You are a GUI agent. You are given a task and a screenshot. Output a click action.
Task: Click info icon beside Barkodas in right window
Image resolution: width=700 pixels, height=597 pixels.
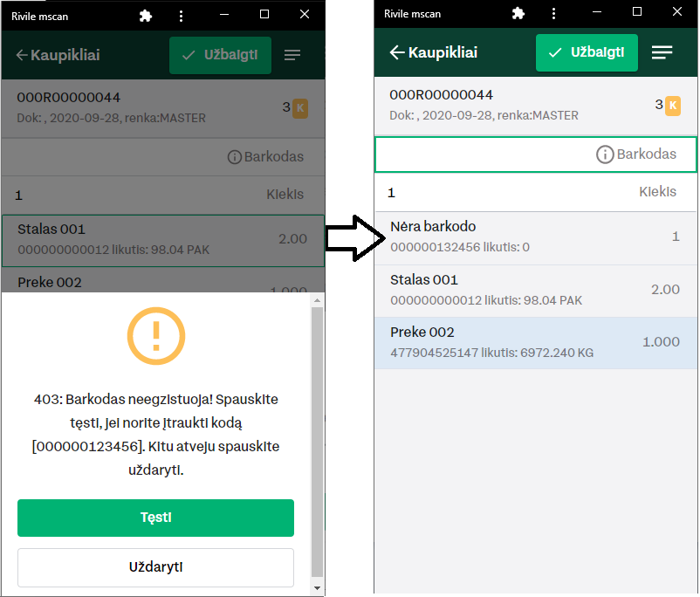coord(605,154)
